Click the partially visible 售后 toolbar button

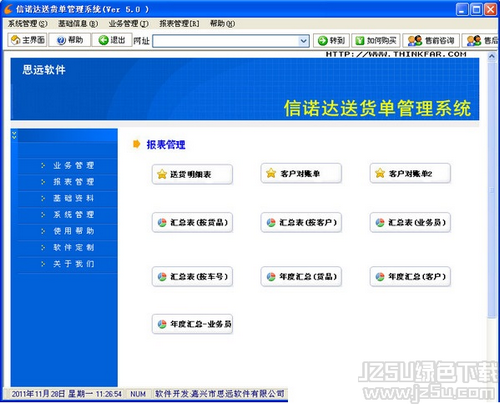(481, 41)
